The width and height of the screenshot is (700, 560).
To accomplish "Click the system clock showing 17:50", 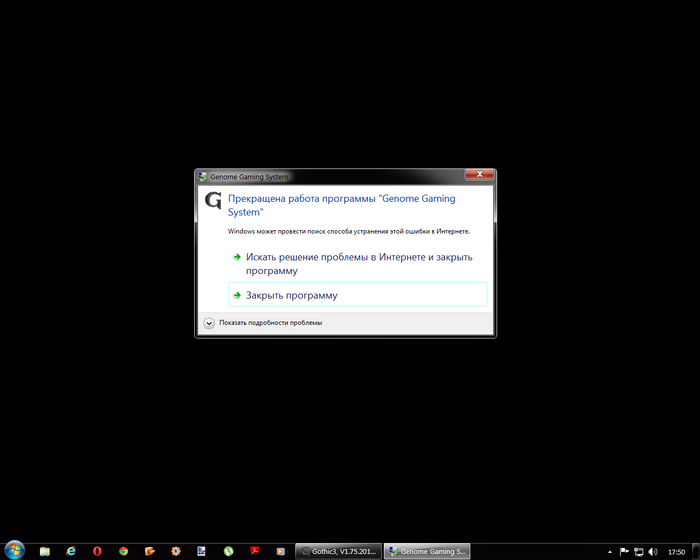I will pos(676,551).
